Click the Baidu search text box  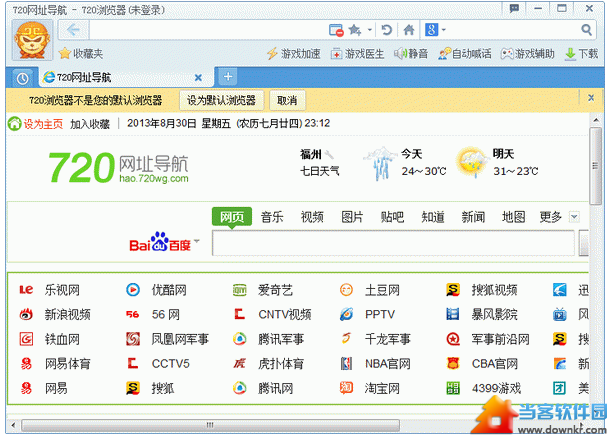point(393,243)
